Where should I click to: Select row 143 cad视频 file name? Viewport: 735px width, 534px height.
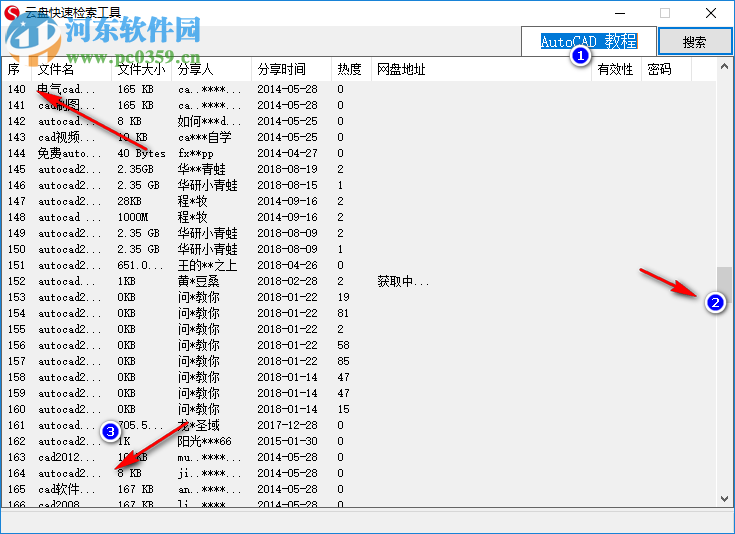coord(67,137)
